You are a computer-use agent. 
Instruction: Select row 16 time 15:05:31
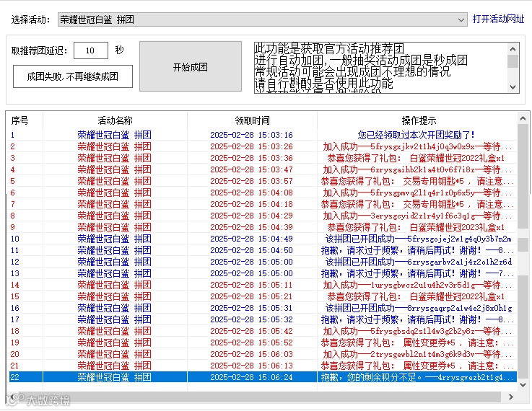[251, 308]
